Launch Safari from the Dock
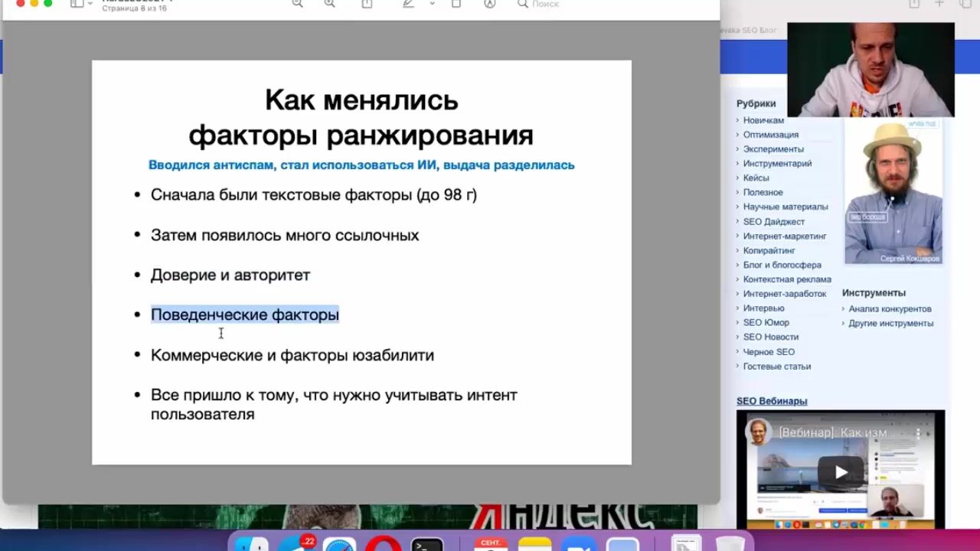 (x=339, y=543)
